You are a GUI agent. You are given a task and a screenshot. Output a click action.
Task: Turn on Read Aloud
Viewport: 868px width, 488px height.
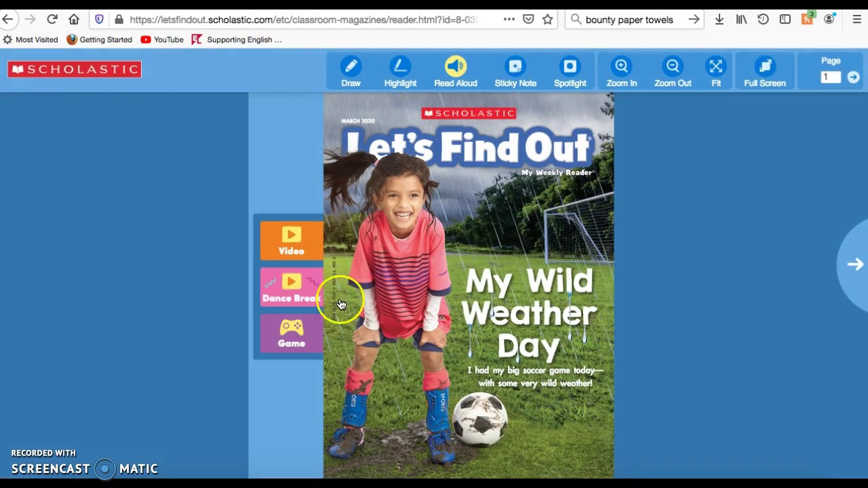coord(456,71)
